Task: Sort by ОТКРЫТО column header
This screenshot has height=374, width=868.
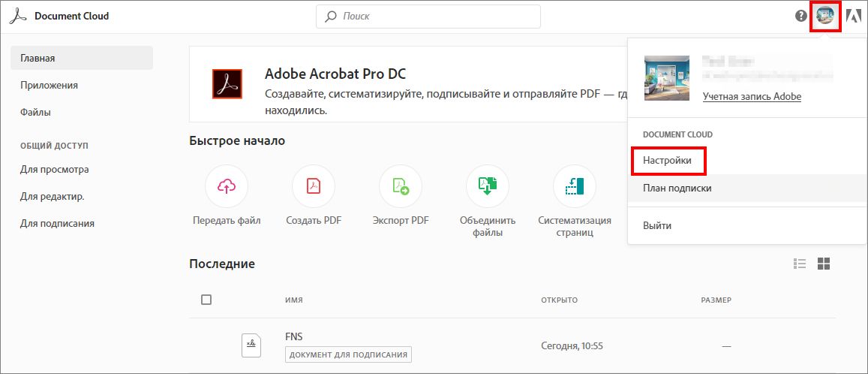Action: coord(559,300)
